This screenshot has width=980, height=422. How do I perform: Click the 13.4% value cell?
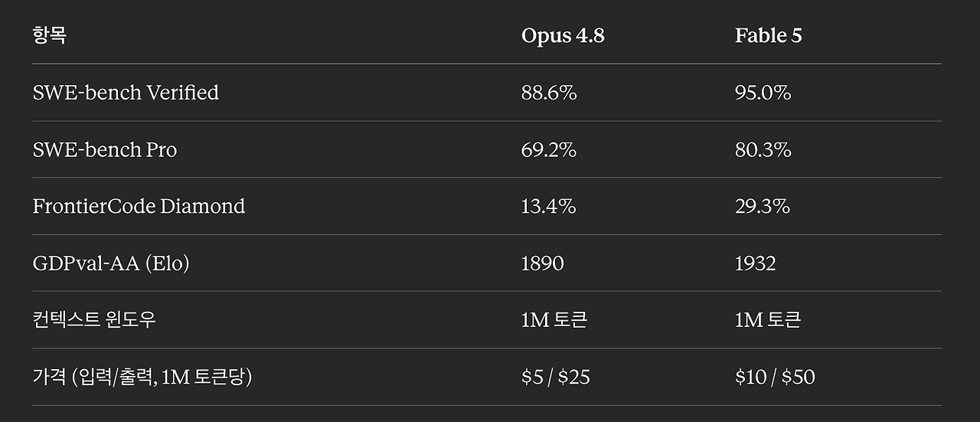[x=549, y=206]
